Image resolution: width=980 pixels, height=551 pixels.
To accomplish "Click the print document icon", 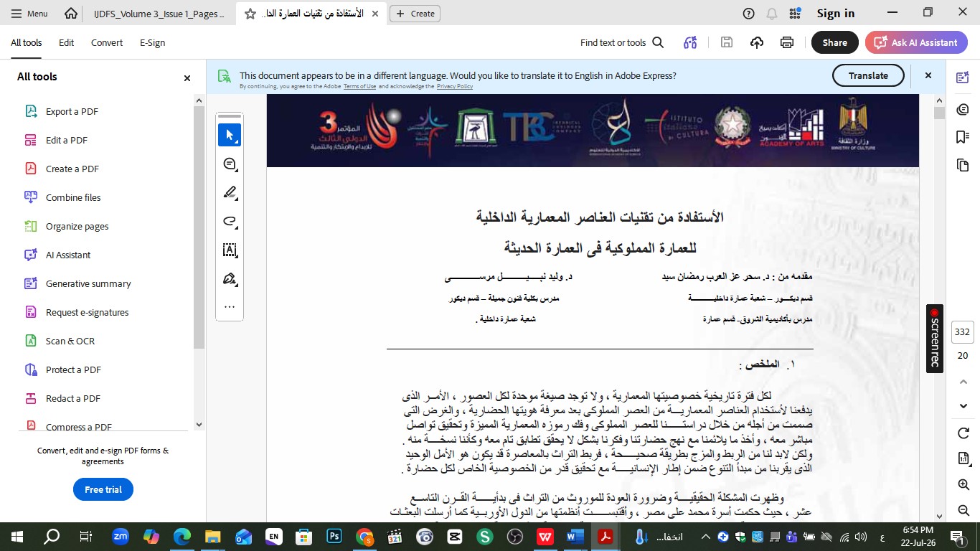I will [787, 42].
